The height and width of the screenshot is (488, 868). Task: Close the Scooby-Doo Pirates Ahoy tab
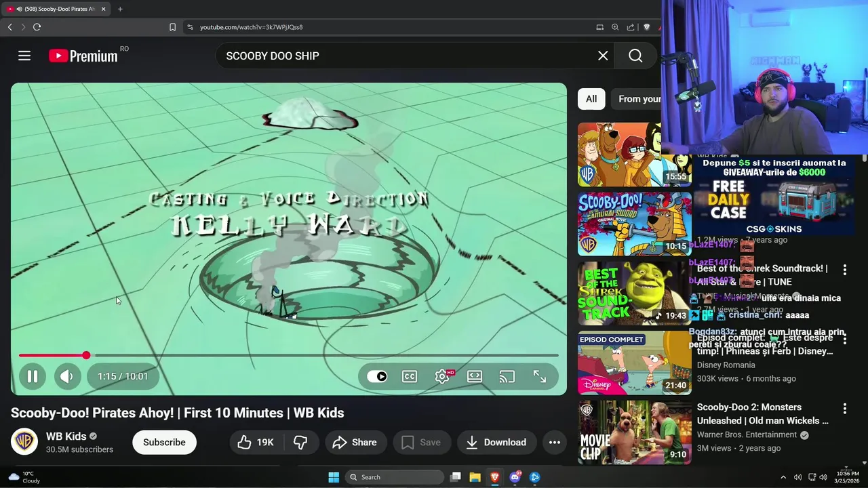[103, 9]
